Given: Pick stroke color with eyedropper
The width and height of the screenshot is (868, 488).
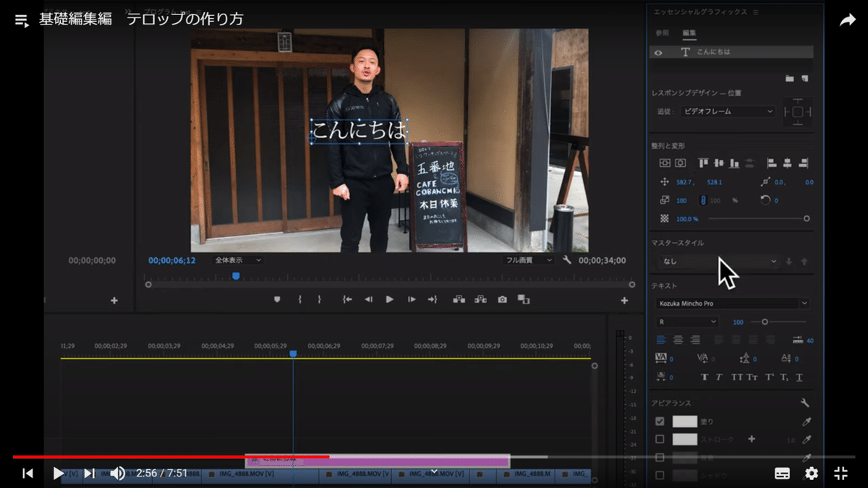Looking at the screenshot, I should tap(807, 440).
